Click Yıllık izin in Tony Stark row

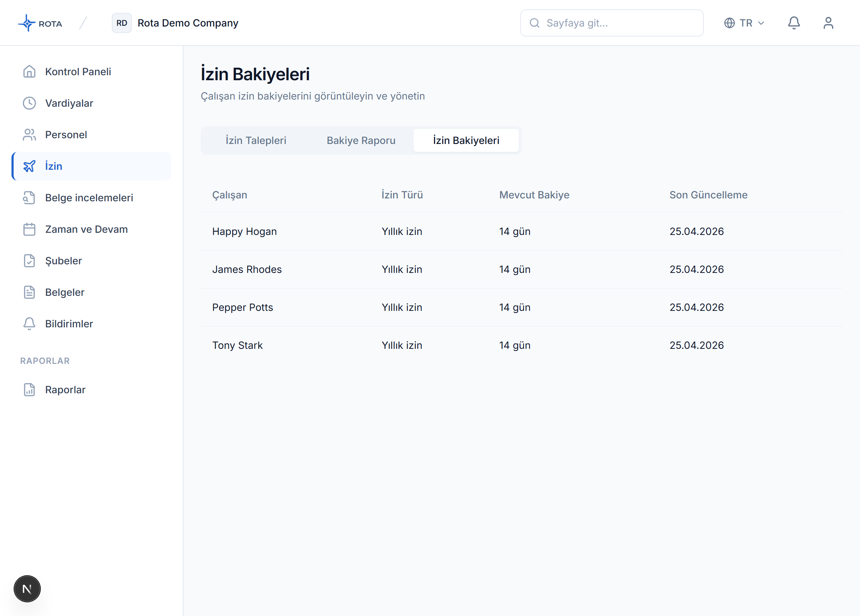[x=402, y=345]
